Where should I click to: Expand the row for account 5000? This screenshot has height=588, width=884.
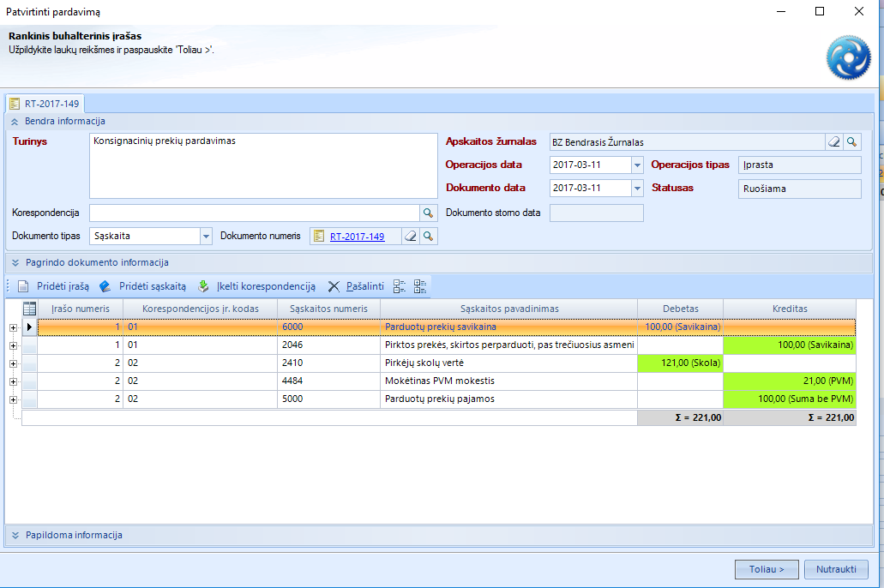tap(13, 399)
